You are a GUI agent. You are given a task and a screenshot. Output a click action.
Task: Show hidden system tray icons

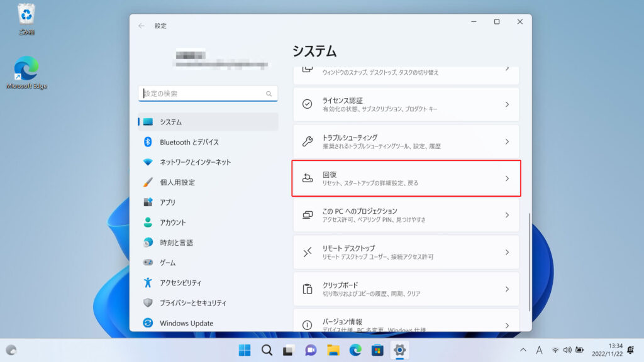(x=523, y=350)
